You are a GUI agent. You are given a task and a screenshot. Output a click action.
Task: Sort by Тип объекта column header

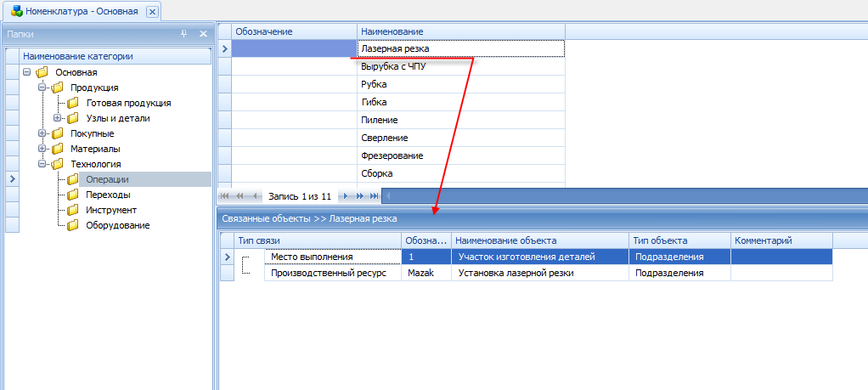679,241
